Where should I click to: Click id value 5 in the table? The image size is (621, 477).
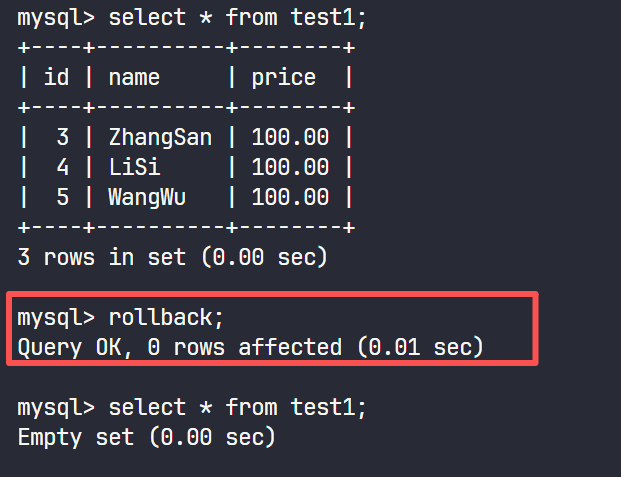point(62,197)
